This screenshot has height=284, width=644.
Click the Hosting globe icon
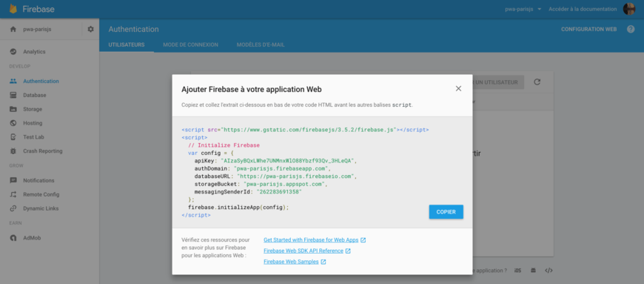[x=13, y=123]
